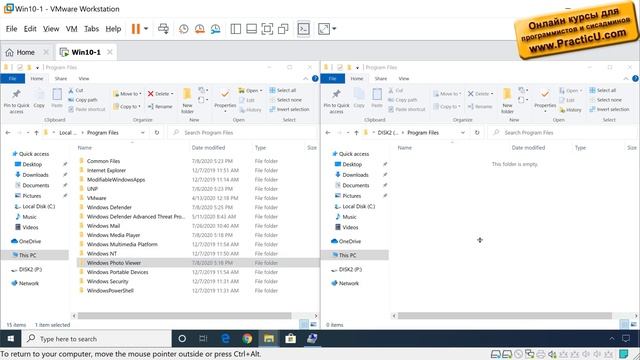Screen dimensions: 640x360
Task: Click Rename in left Explorer ribbon
Action: click(160, 107)
